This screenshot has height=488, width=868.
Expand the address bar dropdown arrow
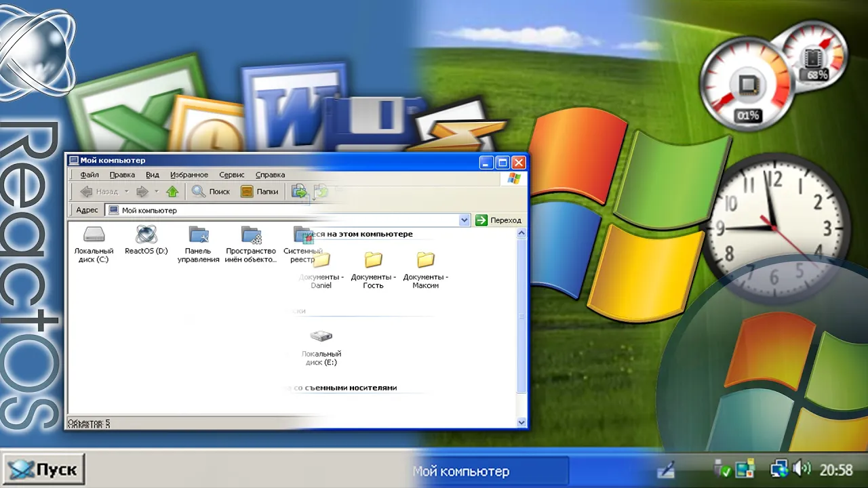tap(465, 220)
